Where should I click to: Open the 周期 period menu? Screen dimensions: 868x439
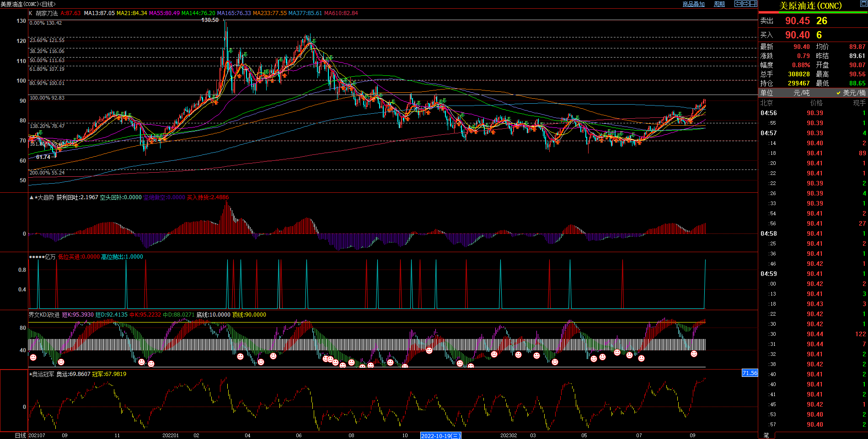coord(719,4)
